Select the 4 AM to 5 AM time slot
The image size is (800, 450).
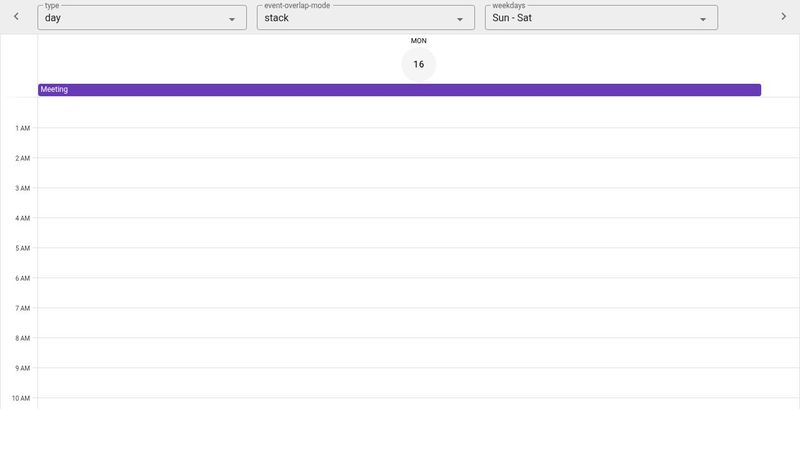(x=418, y=233)
